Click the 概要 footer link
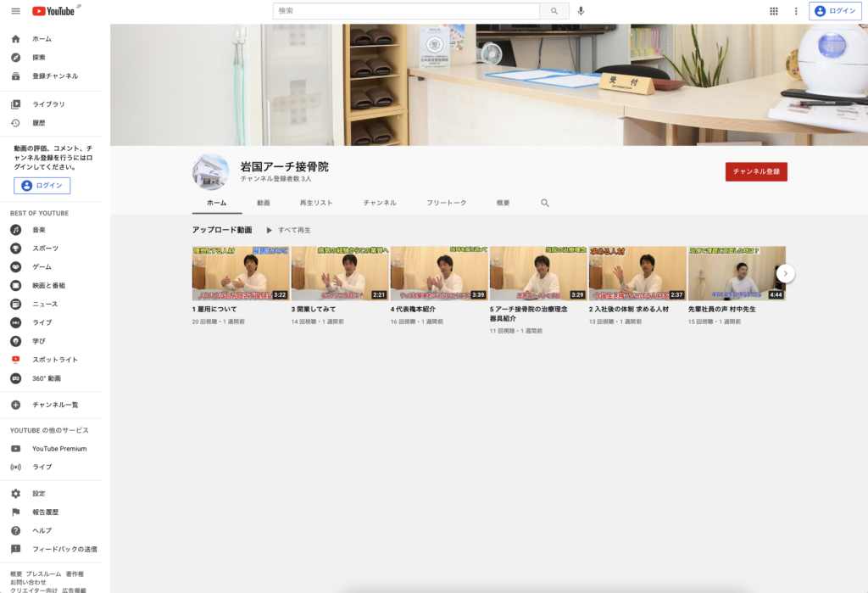This screenshot has height=593, width=868. point(16,574)
